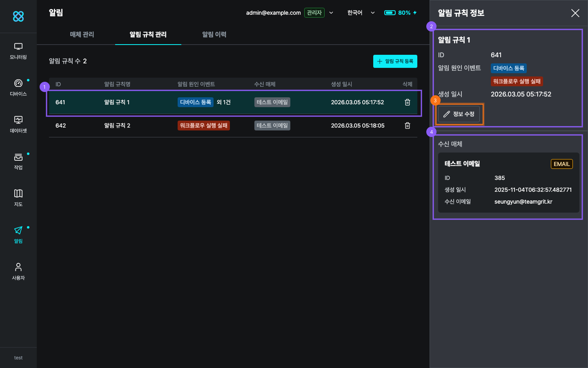Click the 알림 규칙 등록 button
Viewport: 588px width, 368px height.
(395, 61)
